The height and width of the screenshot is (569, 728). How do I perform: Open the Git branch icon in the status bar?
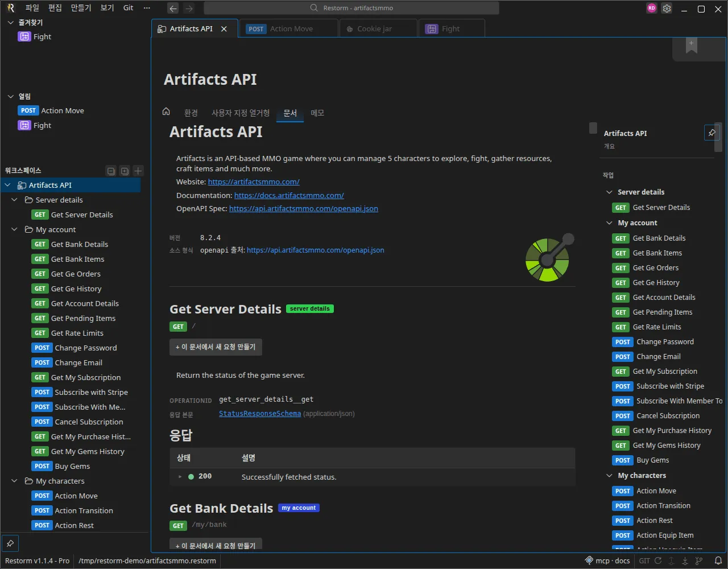(x=699, y=560)
